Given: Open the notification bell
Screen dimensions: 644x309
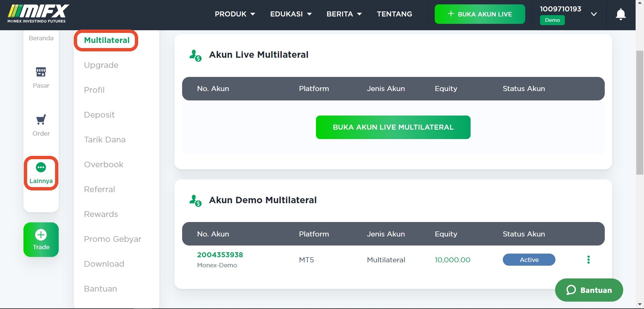Looking at the screenshot, I should [621, 14].
